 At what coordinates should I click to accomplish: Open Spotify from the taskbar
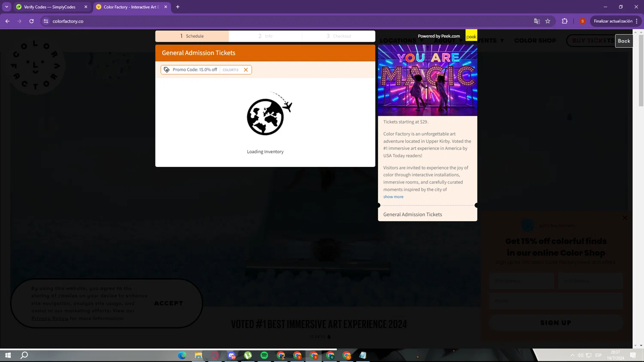(264, 355)
